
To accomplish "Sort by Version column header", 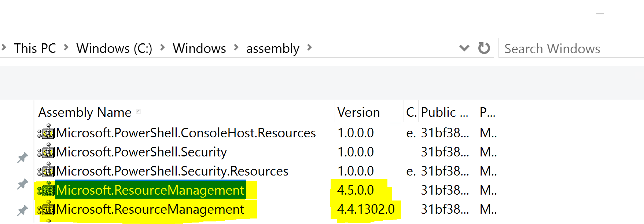I will (358, 112).
